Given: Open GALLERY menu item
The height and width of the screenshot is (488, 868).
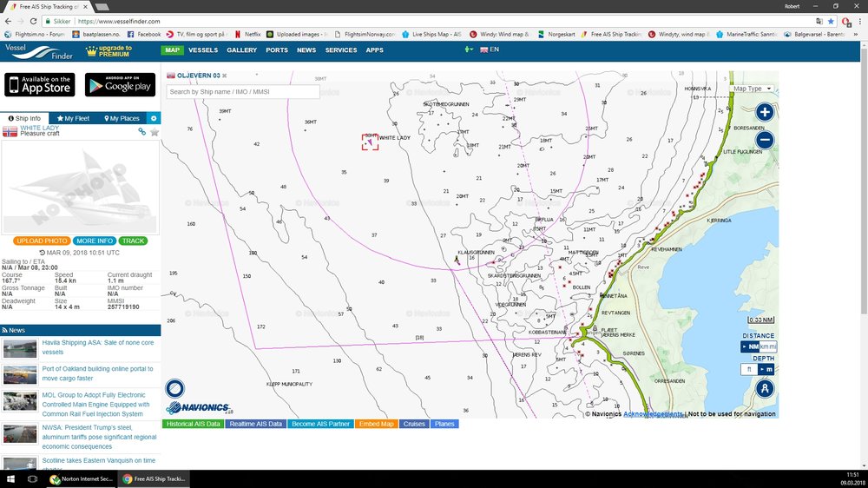Looking at the screenshot, I should click(242, 49).
